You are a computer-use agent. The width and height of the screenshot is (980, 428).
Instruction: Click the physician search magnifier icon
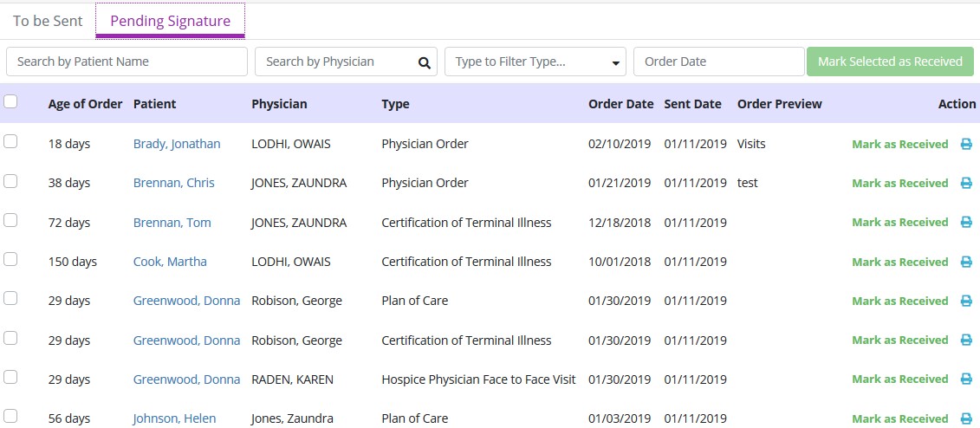[x=424, y=62]
